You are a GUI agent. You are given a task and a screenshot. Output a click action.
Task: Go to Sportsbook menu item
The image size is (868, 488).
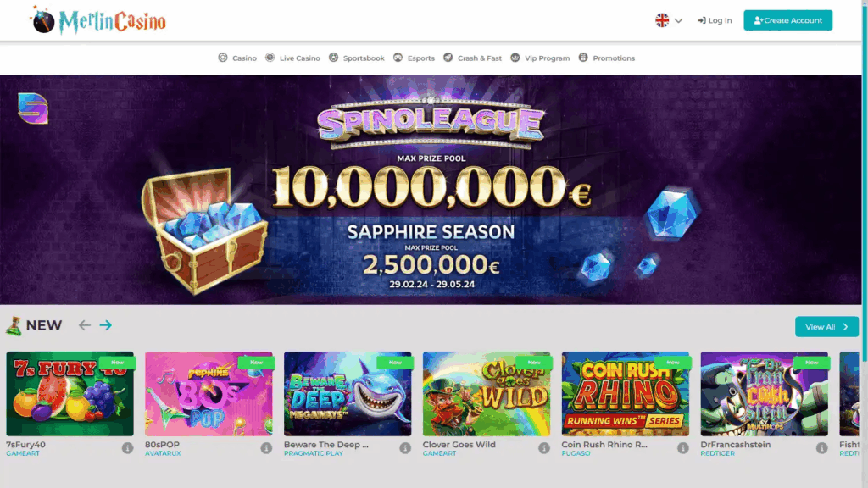357,58
